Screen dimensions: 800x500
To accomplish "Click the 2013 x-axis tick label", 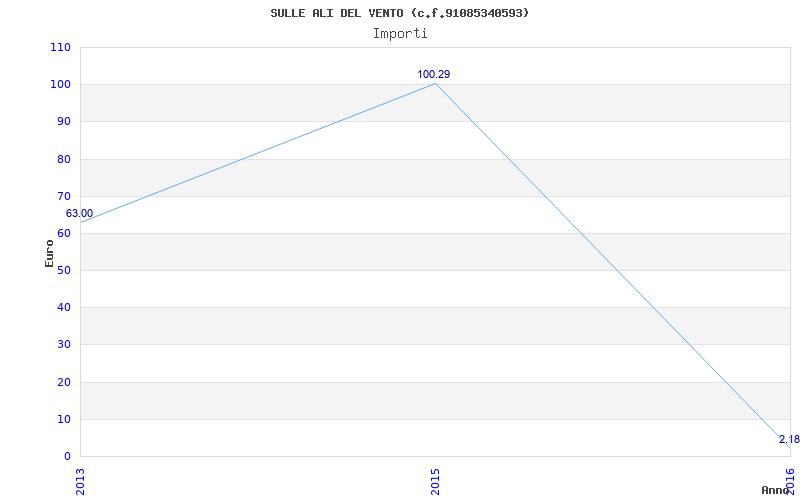I will click(81, 482).
